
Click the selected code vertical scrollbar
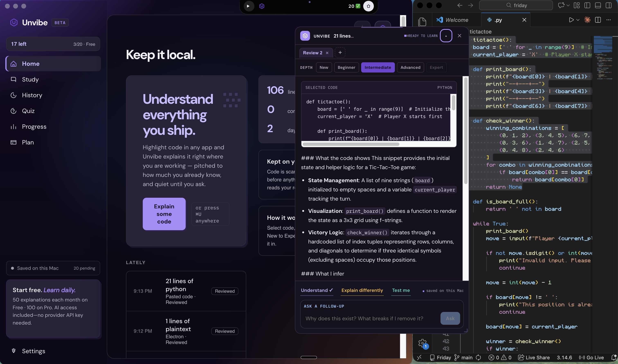[453, 103]
